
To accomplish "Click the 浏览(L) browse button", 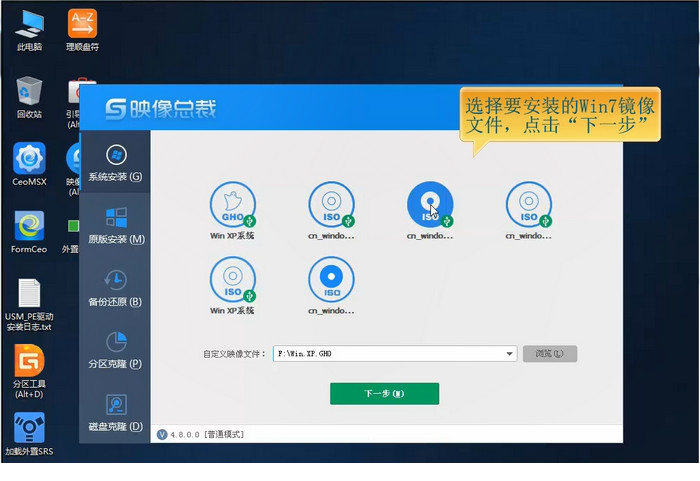I will click(550, 354).
